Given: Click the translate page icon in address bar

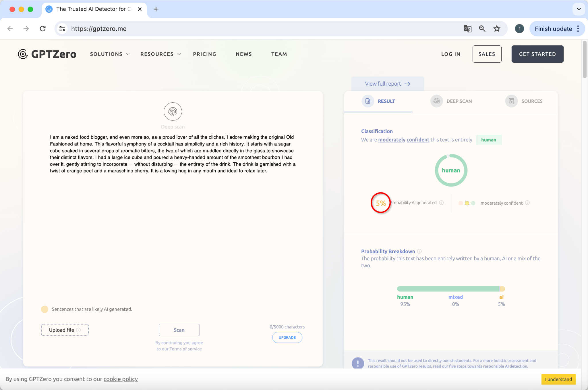Looking at the screenshot, I should 467,29.
